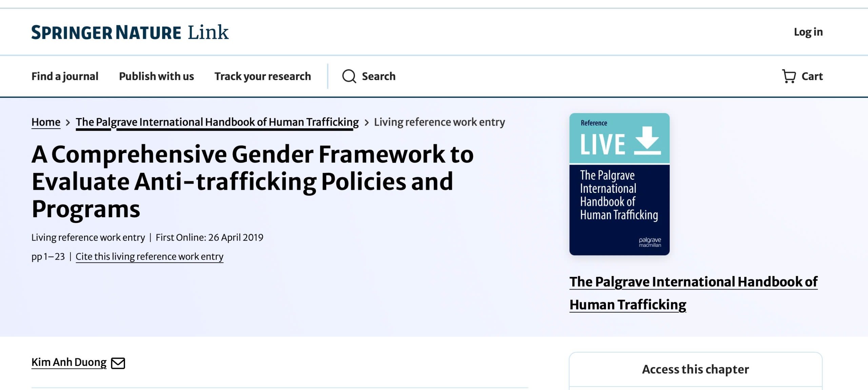Click the Log in link
868x390 pixels.
(x=808, y=32)
